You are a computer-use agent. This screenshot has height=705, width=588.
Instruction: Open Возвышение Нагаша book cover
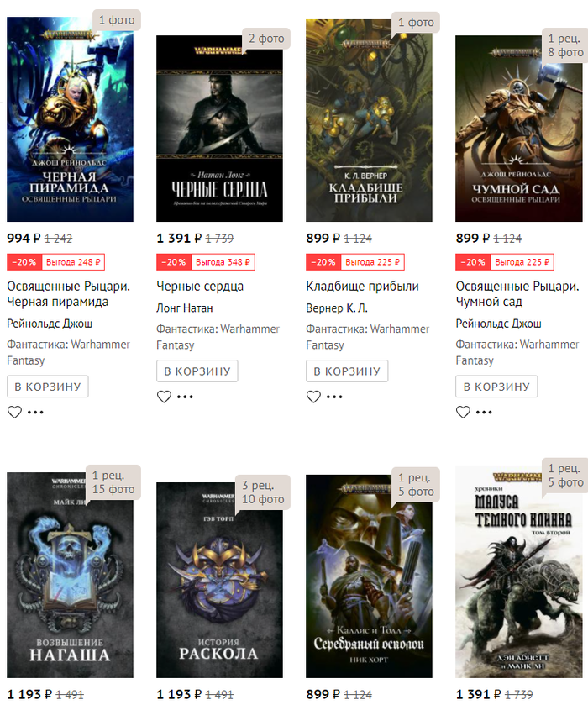[x=70, y=575]
